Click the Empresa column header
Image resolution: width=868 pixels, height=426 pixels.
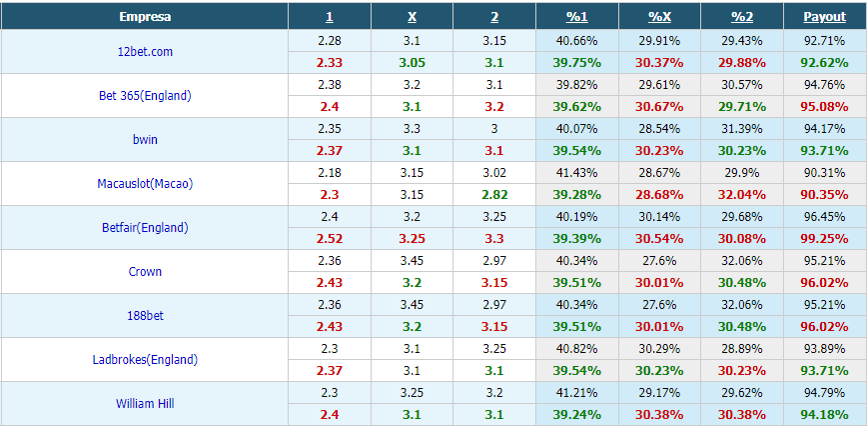145,17
